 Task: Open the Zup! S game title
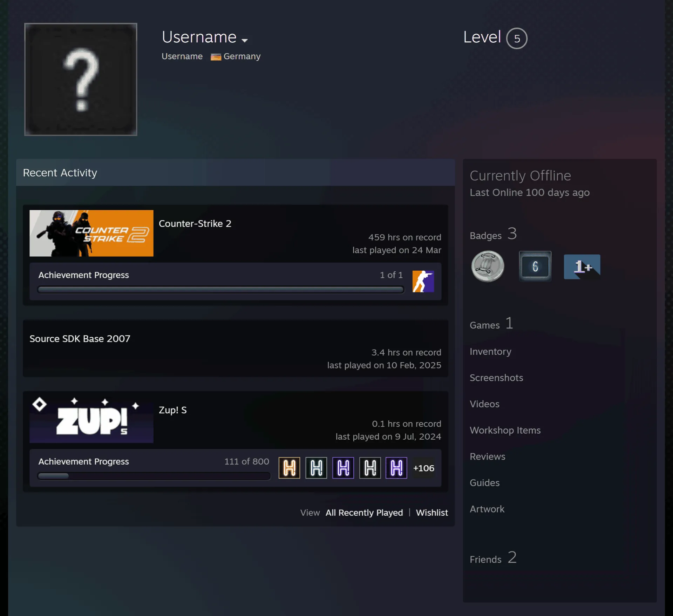click(x=173, y=410)
